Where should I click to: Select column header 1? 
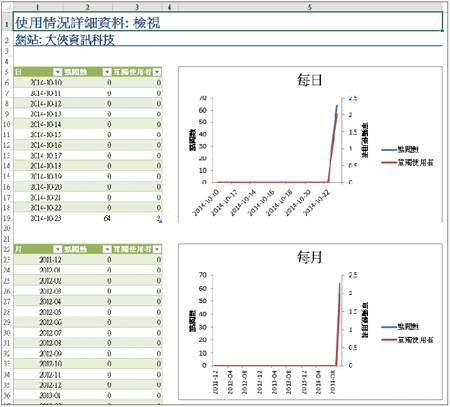[x=38, y=7]
